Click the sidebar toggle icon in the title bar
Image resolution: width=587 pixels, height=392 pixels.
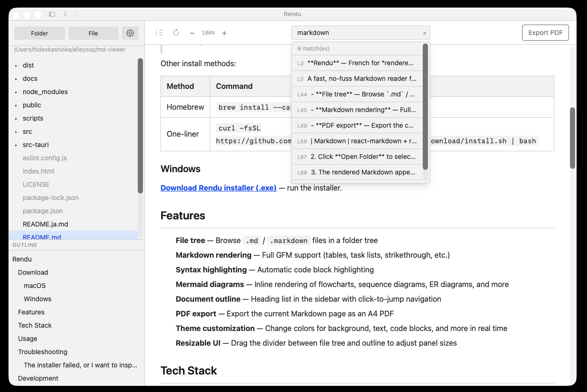point(52,14)
